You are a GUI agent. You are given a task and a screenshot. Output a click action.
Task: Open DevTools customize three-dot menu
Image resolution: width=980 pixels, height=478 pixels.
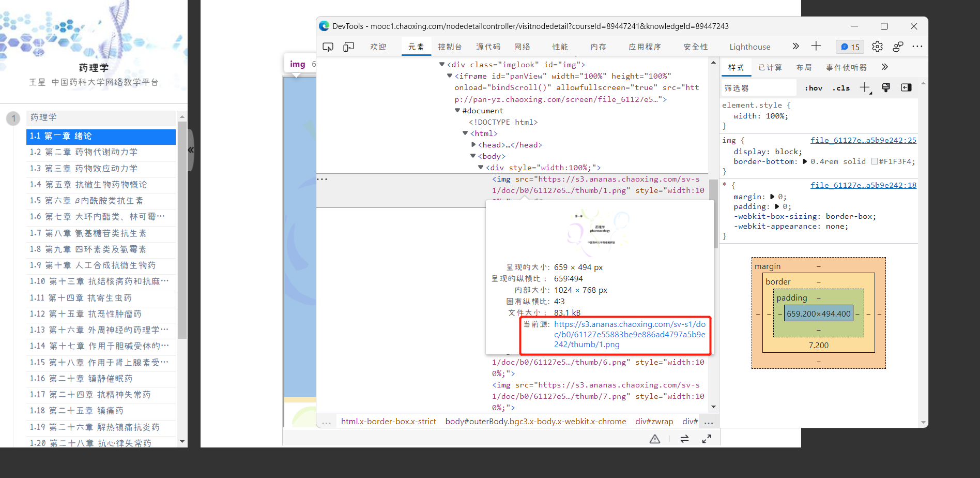coord(917,47)
